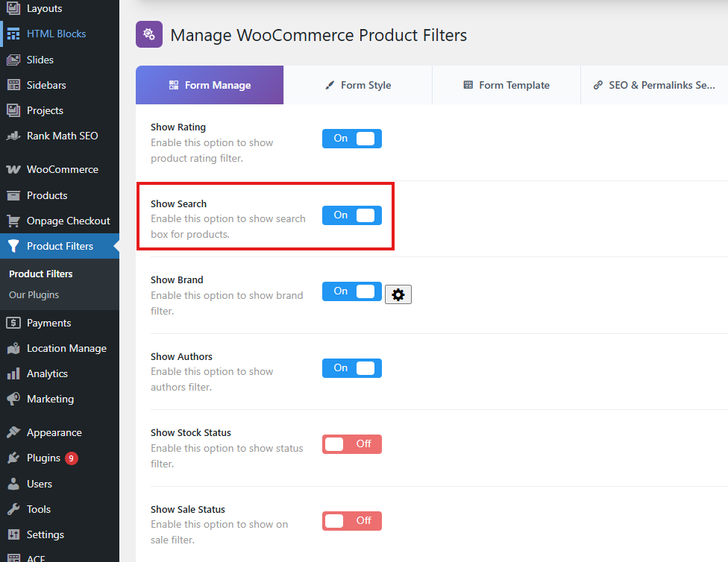
Task: Click the 'Show Brand' option label
Action: pyautogui.click(x=177, y=280)
